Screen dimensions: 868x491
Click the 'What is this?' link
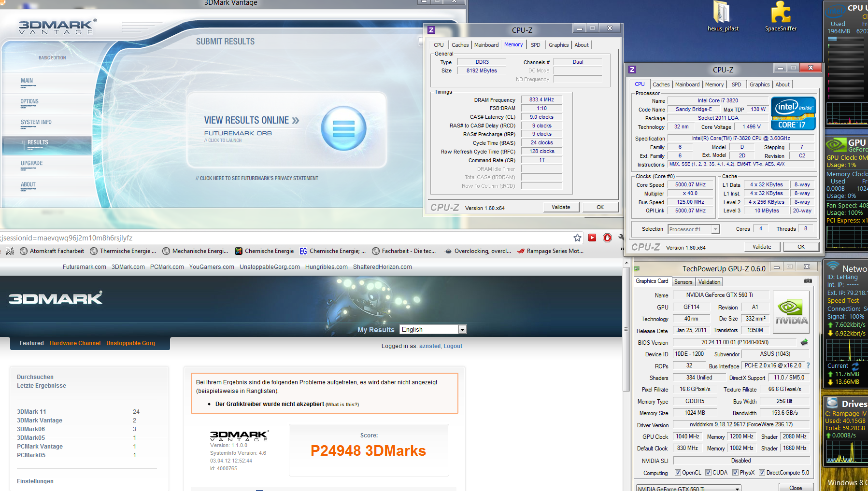pyautogui.click(x=342, y=405)
